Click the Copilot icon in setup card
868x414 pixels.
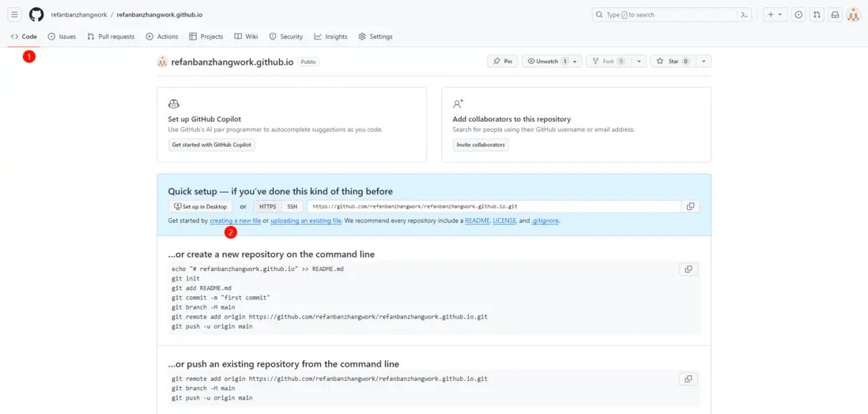(173, 104)
